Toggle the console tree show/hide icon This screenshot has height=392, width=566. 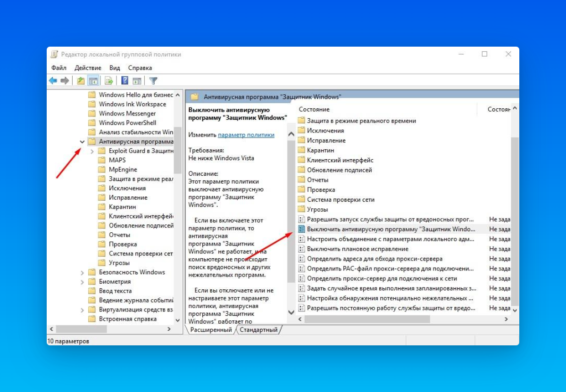click(x=93, y=81)
